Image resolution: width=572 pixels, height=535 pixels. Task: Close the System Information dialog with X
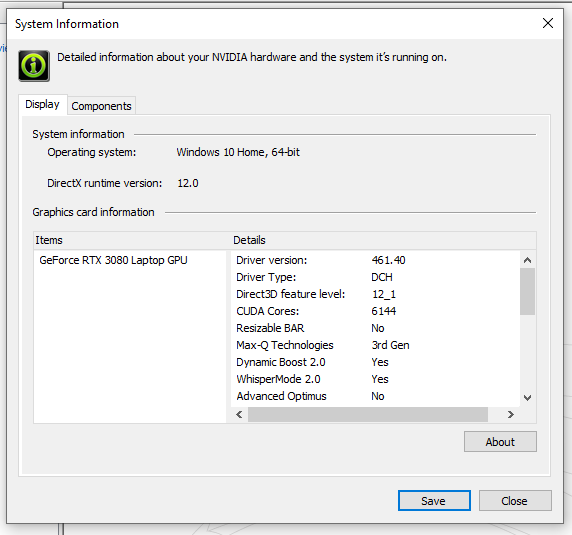(548, 23)
